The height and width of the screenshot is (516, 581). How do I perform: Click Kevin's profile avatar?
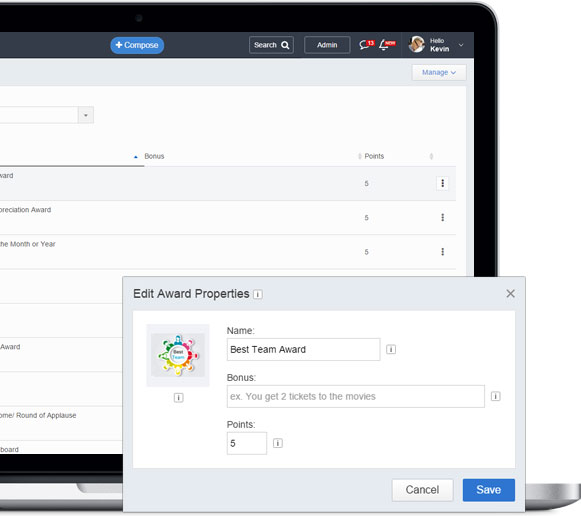416,45
